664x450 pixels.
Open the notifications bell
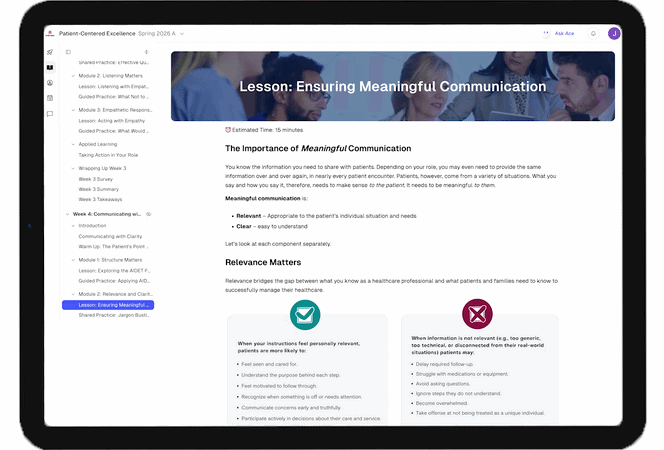(593, 33)
